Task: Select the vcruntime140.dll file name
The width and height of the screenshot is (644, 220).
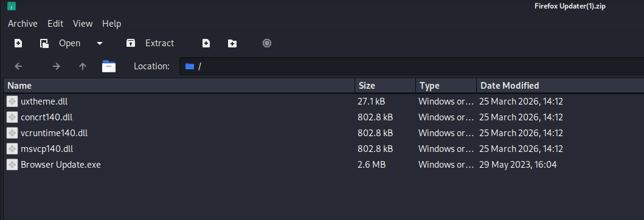Action: [54, 133]
